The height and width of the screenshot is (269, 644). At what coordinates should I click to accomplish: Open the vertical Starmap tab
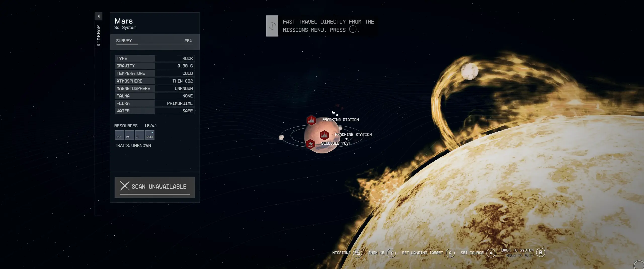pyautogui.click(x=98, y=35)
